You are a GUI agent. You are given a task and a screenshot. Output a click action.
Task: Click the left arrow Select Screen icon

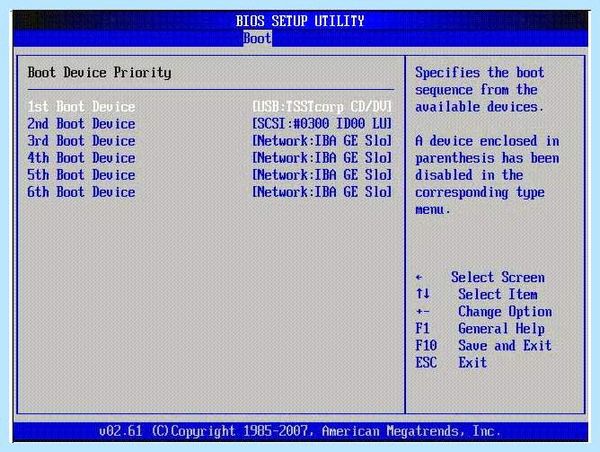(x=419, y=277)
